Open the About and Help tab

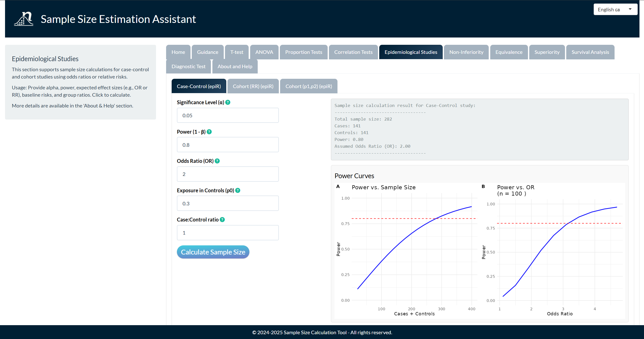click(235, 66)
